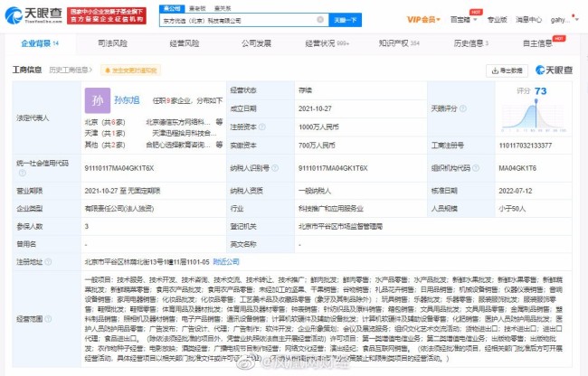Select the 查关系 search mode tab
This screenshot has height=376, width=588.
tap(223, 8)
